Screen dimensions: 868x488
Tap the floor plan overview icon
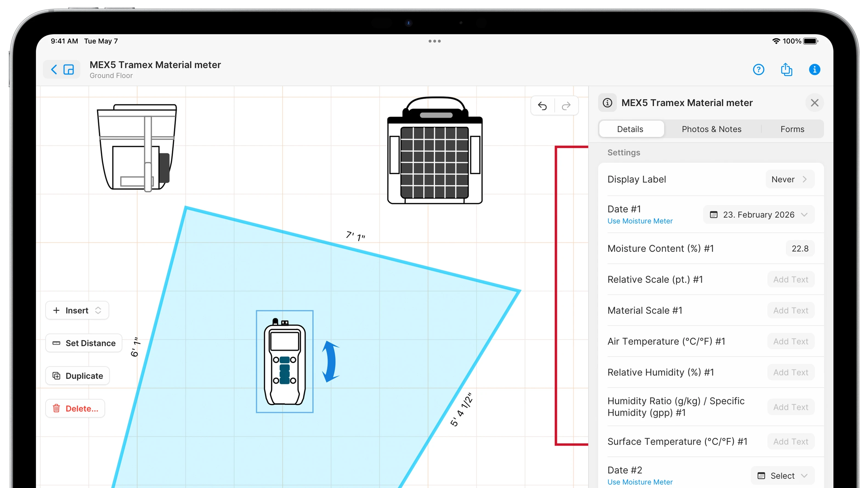click(x=69, y=70)
